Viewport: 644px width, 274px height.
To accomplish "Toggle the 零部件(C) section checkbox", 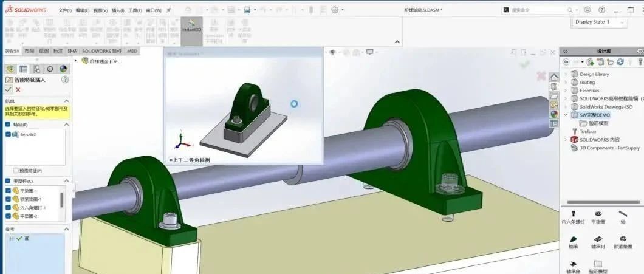I will click(8, 181).
